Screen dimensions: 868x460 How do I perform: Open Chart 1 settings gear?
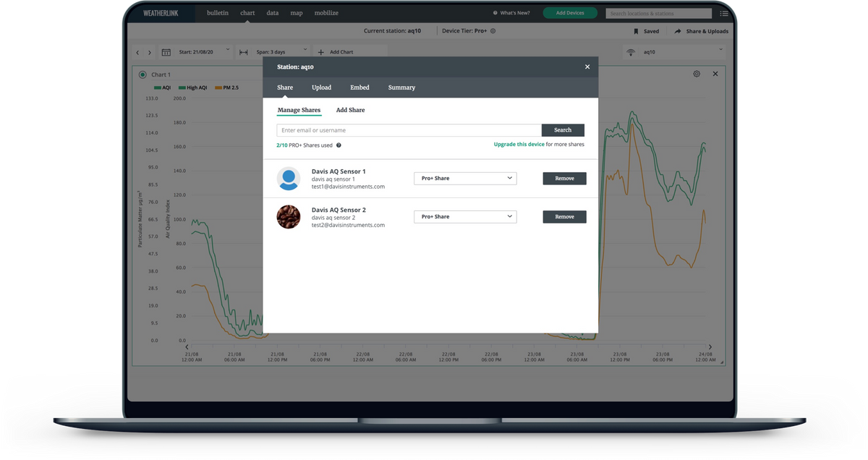click(697, 74)
